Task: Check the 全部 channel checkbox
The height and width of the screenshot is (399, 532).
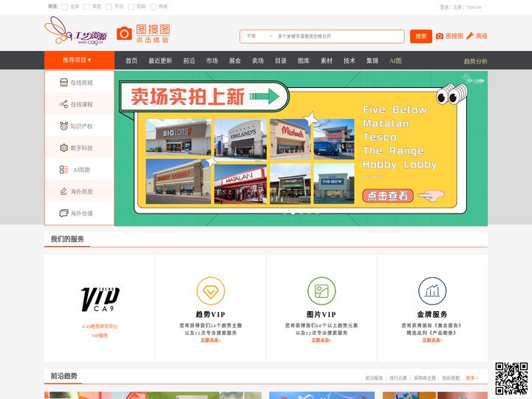Action: tap(64, 7)
